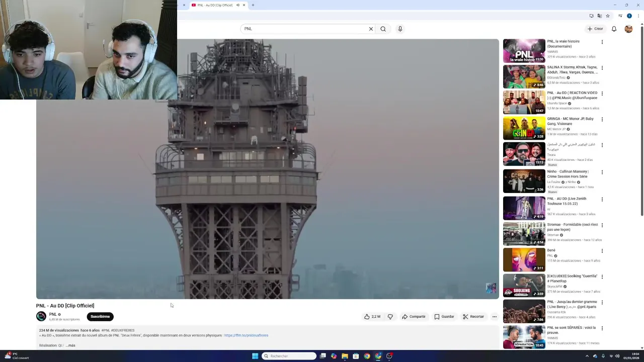Clear the PNL search text with X
The image size is (644, 362).
tap(371, 29)
